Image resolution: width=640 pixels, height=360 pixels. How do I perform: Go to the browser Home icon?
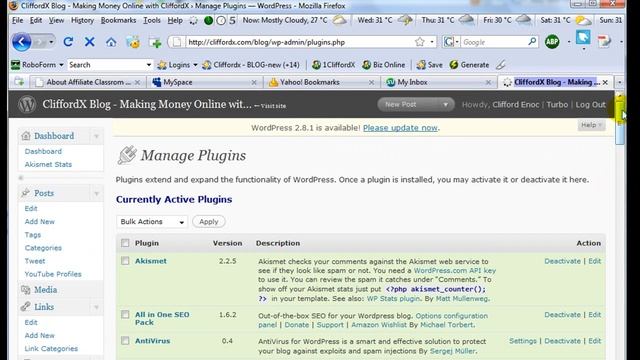point(111,42)
